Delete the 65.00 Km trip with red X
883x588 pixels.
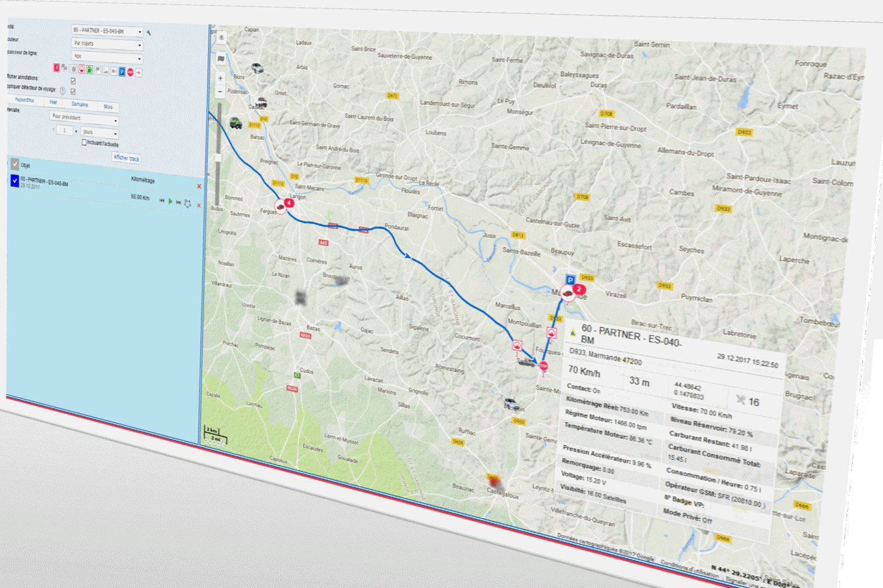pos(198,205)
